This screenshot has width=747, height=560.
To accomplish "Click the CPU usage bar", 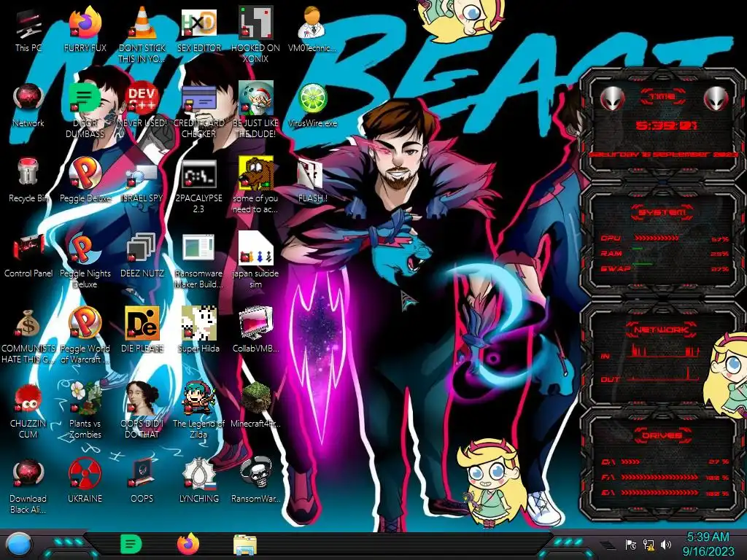I will (657, 238).
